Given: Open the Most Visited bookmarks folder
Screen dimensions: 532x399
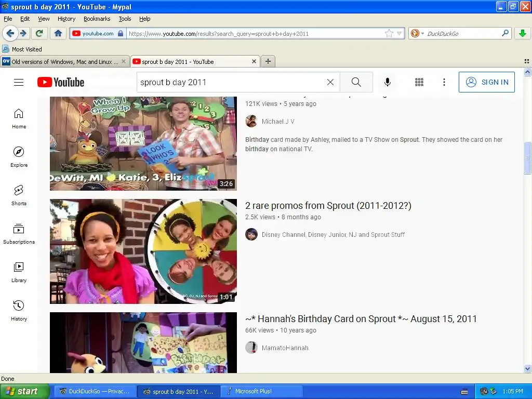Looking at the screenshot, I should click(x=22, y=49).
